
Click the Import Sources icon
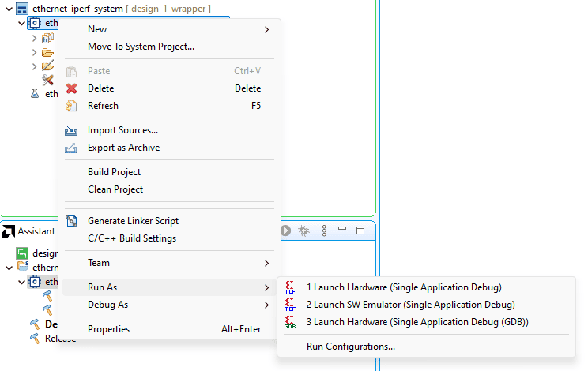tap(72, 130)
